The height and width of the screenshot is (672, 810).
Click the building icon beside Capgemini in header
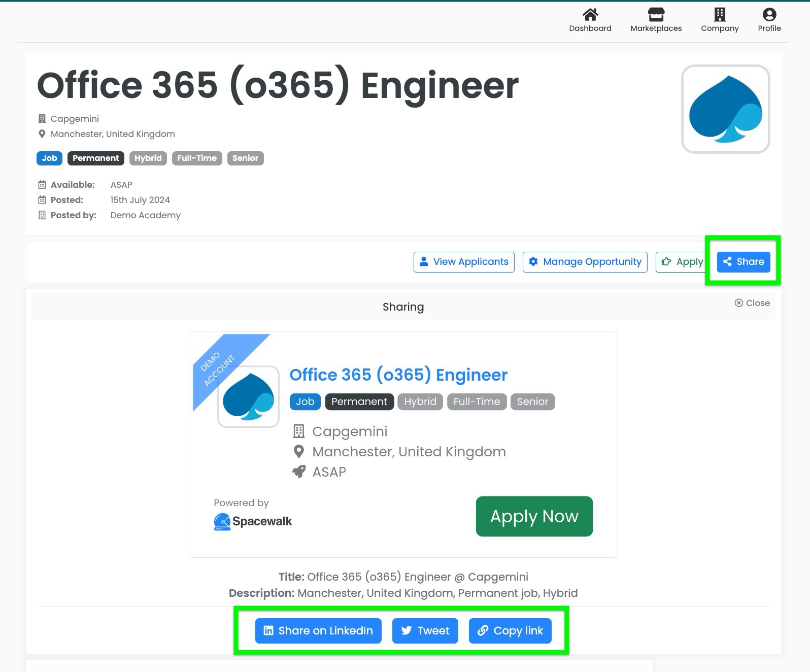[42, 119]
